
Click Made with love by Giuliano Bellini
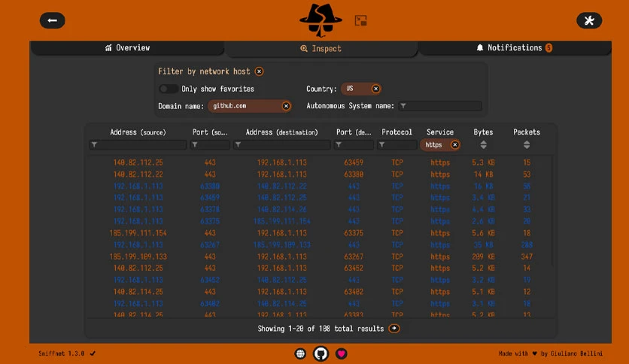click(x=551, y=353)
